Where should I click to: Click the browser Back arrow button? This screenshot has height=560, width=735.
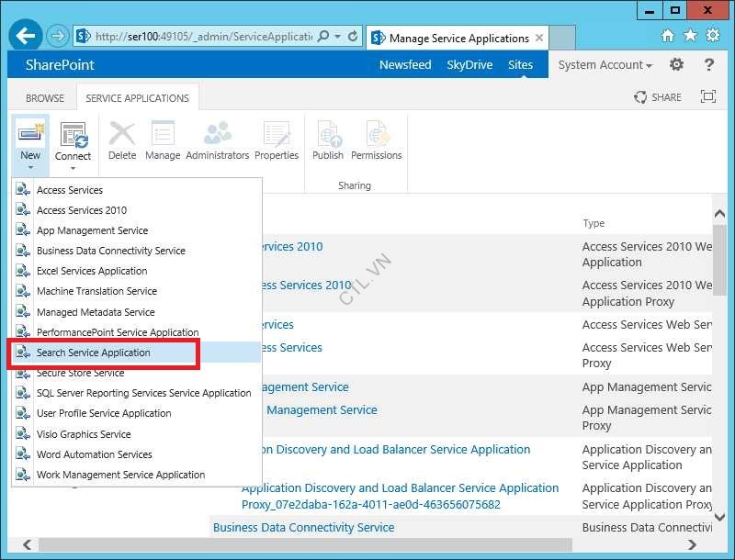[x=26, y=36]
